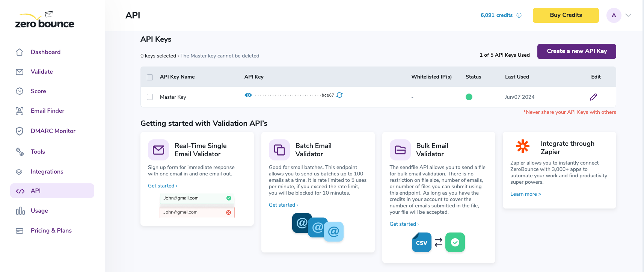Image resolution: width=644 pixels, height=272 pixels.
Task: Open the user avatar A
Action: [x=614, y=15]
